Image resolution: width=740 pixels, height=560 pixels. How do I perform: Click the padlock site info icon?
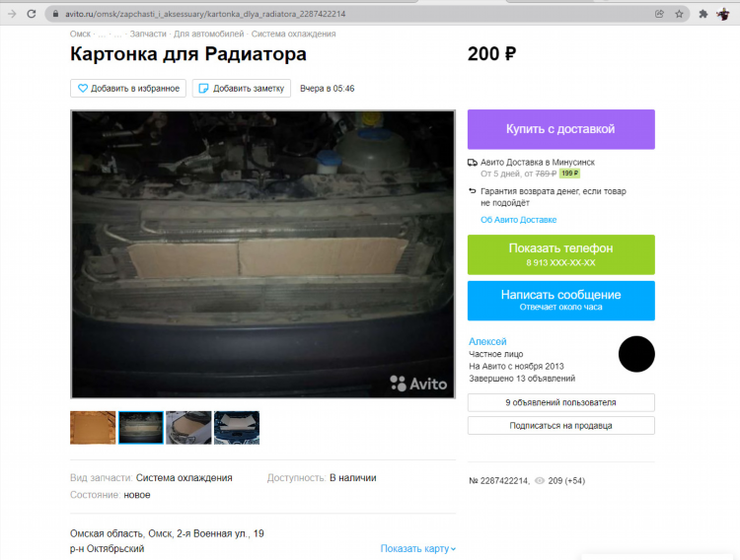55,14
